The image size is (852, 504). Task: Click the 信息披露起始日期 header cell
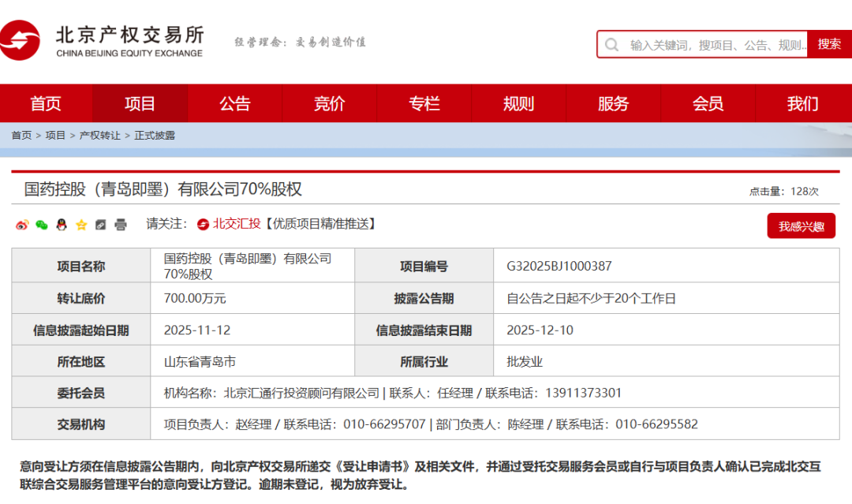tap(81, 330)
